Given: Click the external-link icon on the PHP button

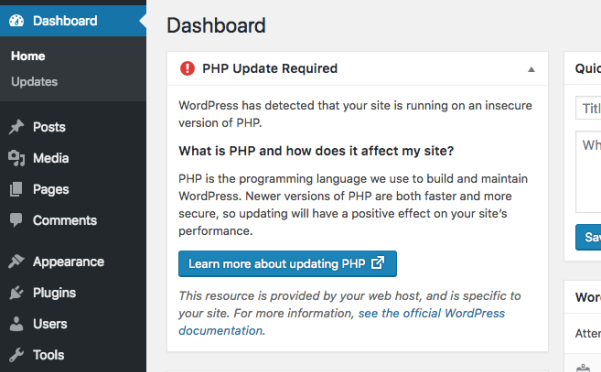Looking at the screenshot, I should (x=378, y=263).
